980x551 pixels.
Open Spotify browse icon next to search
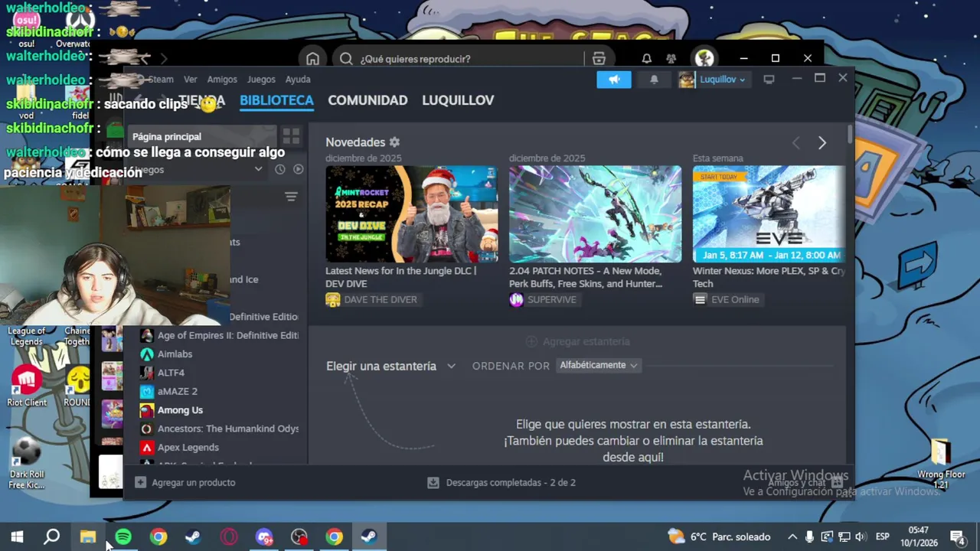tap(599, 59)
